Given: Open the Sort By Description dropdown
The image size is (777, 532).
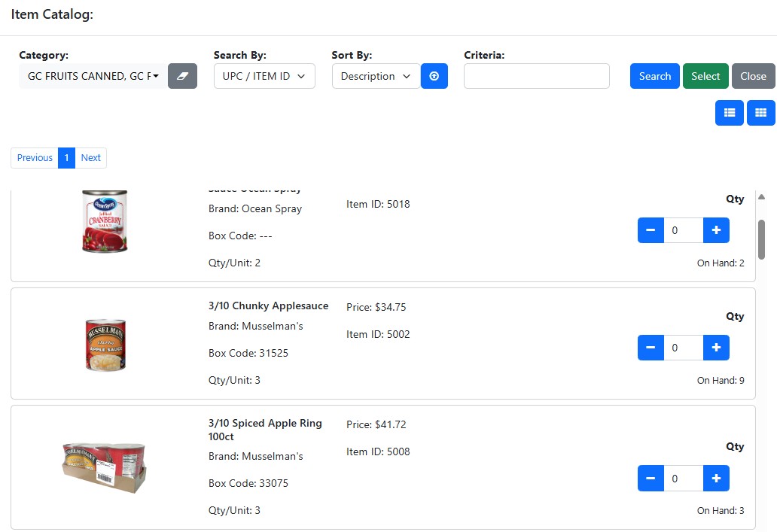Looking at the screenshot, I should coord(376,76).
